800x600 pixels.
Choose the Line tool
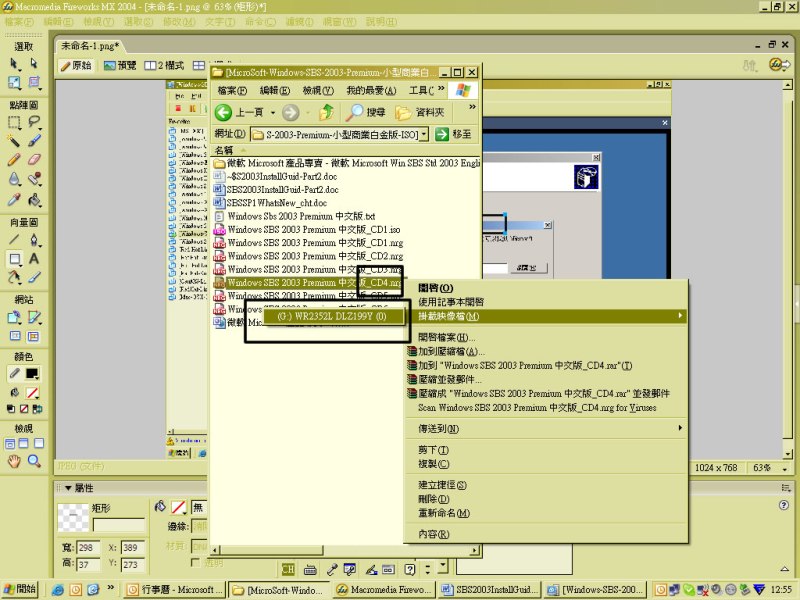pos(14,239)
